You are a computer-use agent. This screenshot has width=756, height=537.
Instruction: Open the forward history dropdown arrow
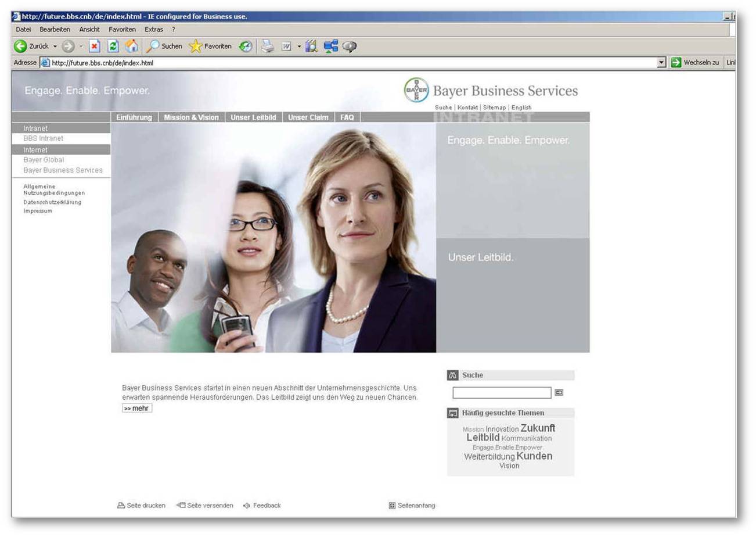tap(81, 46)
